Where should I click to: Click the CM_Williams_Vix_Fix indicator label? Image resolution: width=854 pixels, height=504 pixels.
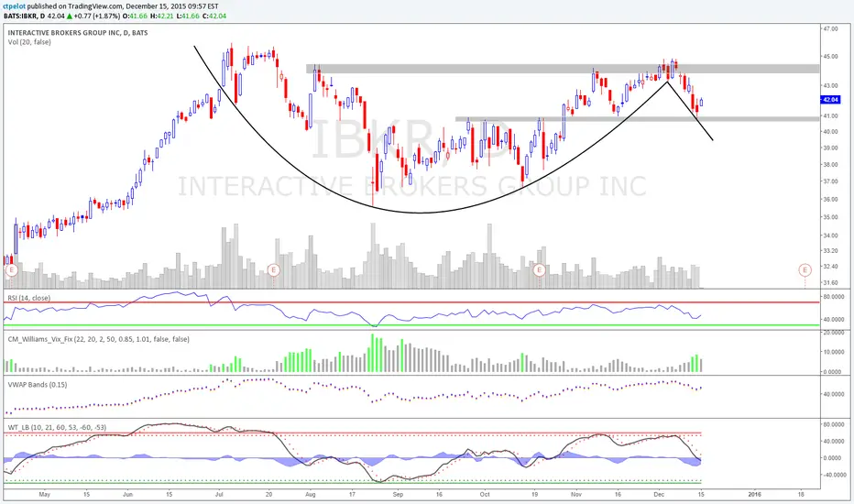click(99, 339)
